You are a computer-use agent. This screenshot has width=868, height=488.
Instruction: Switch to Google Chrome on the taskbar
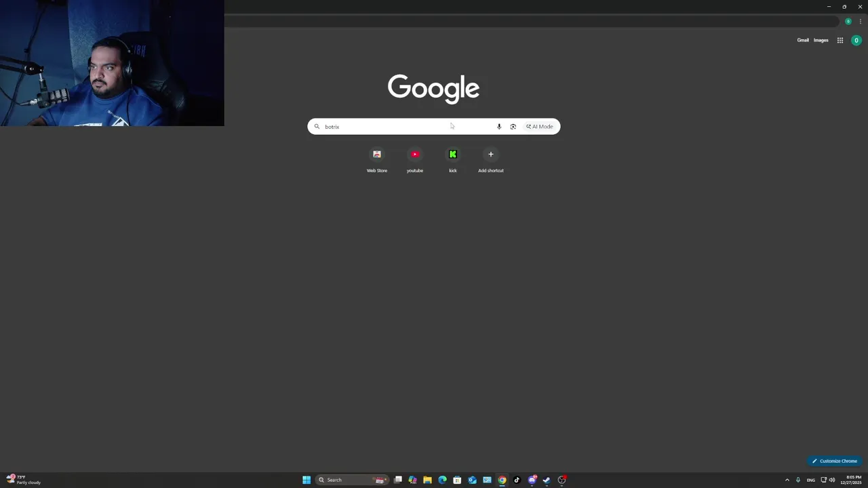502,480
